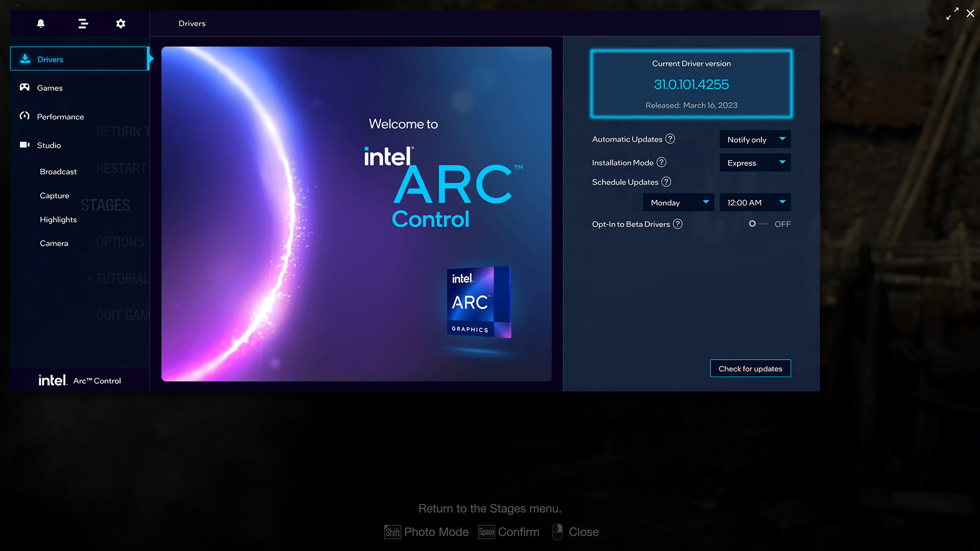980x551 pixels.
Task: Show help for Schedule Updates
Action: [666, 182]
